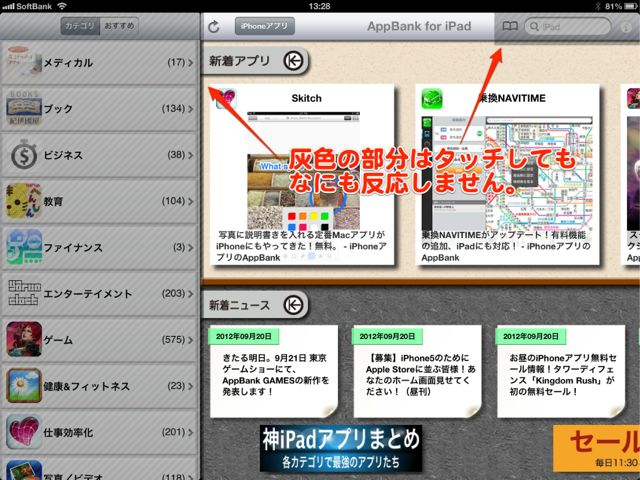Expand 健康&フィットネス (23) row chevron

coord(191,386)
